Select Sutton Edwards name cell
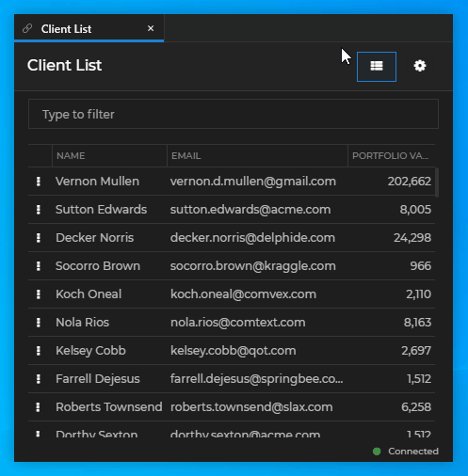 point(101,210)
